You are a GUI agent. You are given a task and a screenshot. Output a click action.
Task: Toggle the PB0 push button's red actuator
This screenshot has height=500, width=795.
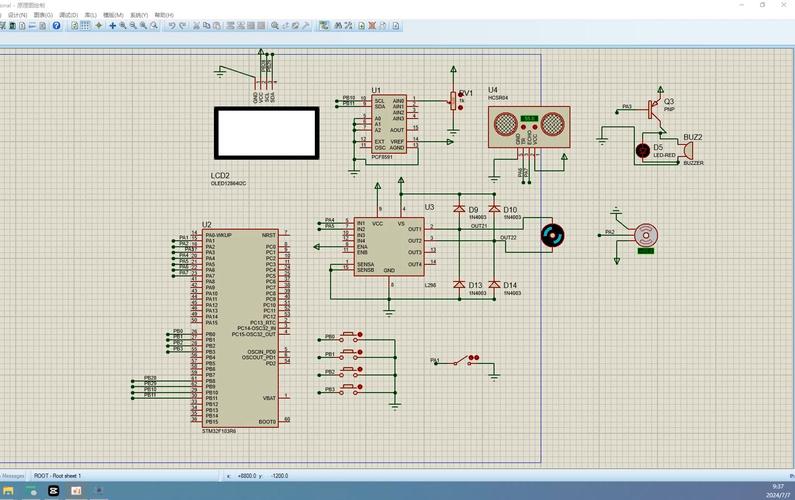click(x=360, y=335)
